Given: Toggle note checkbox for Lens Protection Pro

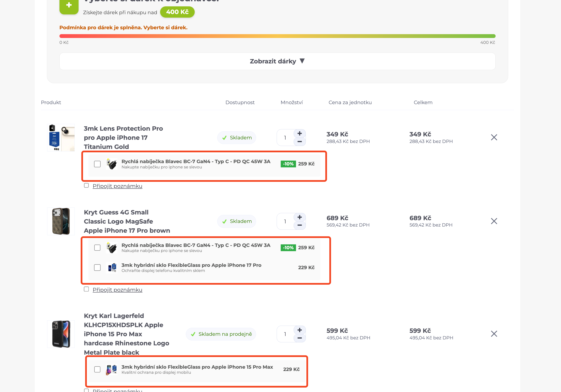Looking at the screenshot, I should pyautogui.click(x=86, y=186).
